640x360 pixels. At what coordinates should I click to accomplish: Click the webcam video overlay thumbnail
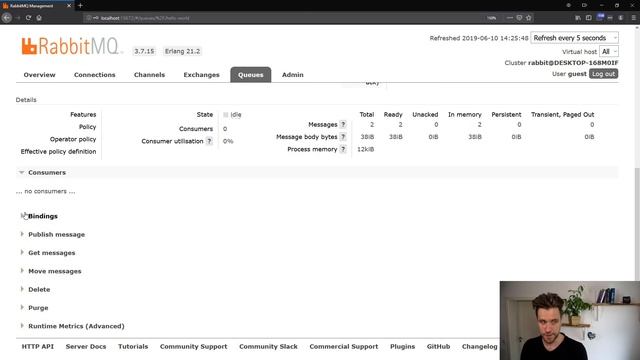point(570,320)
